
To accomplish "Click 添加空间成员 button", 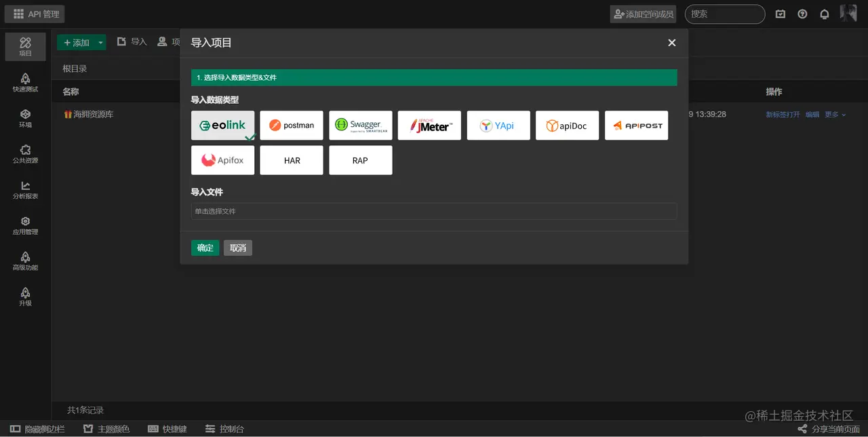I will click(x=643, y=14).
